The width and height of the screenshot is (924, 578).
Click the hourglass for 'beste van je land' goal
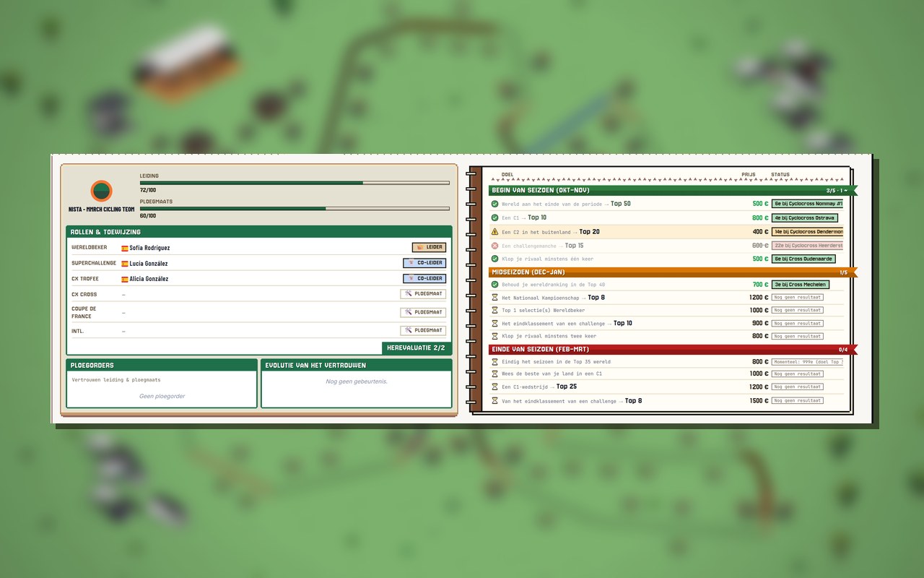(494, 374)
